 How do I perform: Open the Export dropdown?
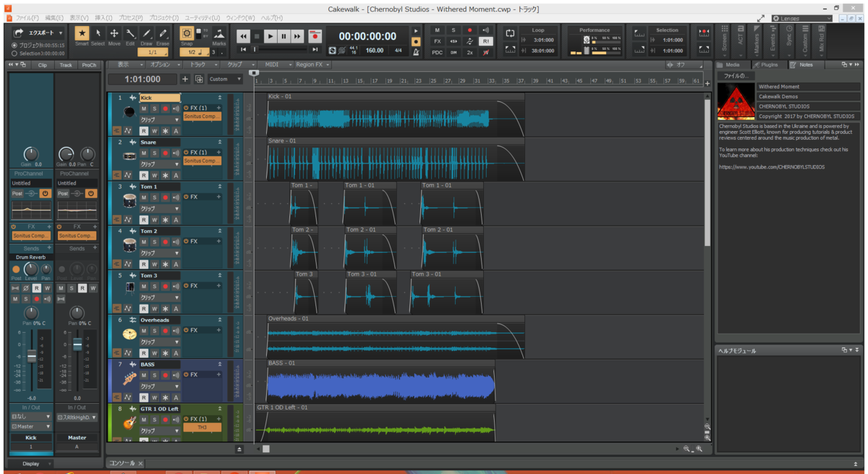pyautogui.click(x=38, y=33)
